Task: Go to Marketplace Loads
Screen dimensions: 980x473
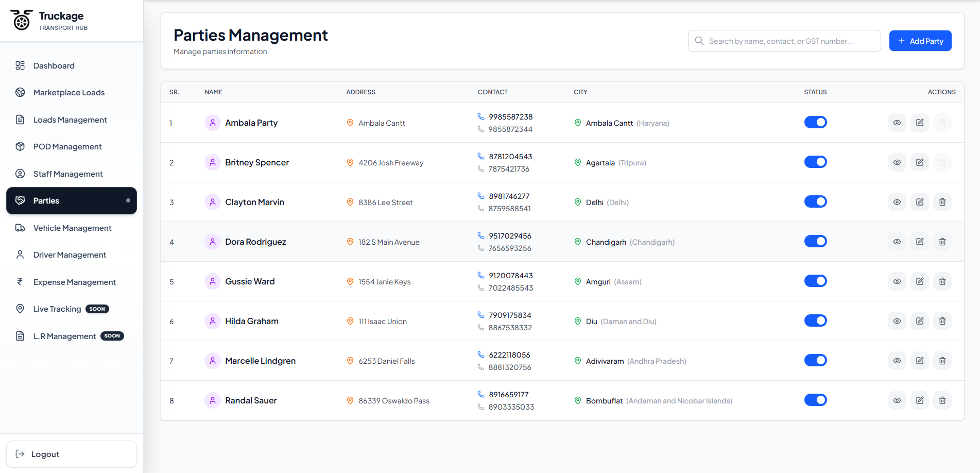Action: click(72, 93)
